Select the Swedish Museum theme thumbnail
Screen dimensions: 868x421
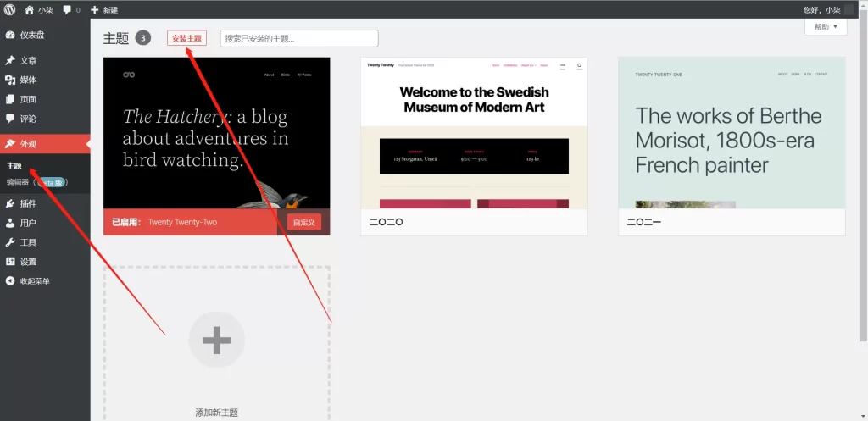(x=474, y=133)
